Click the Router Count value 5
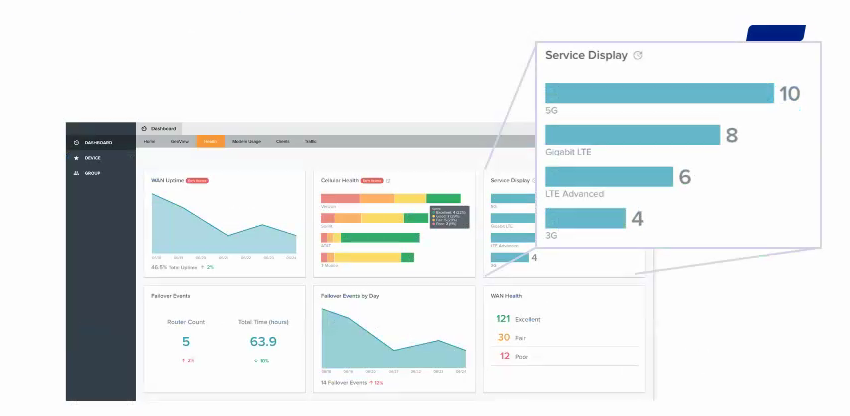The width and height of the screenshot is (850, 416). [185, 342]
